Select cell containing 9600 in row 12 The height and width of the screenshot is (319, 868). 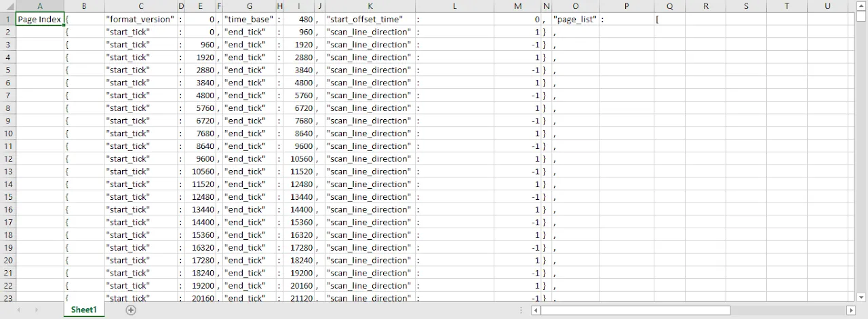pos(200,158)
